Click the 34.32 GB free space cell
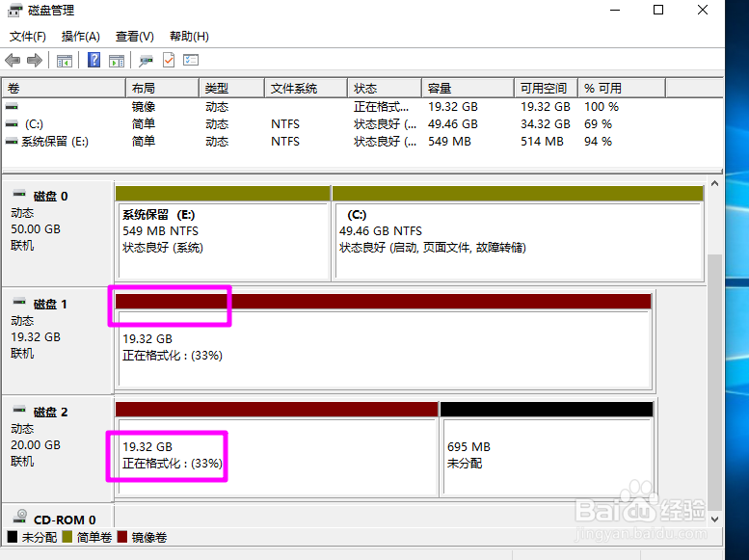749x560 pixels. 546,124
